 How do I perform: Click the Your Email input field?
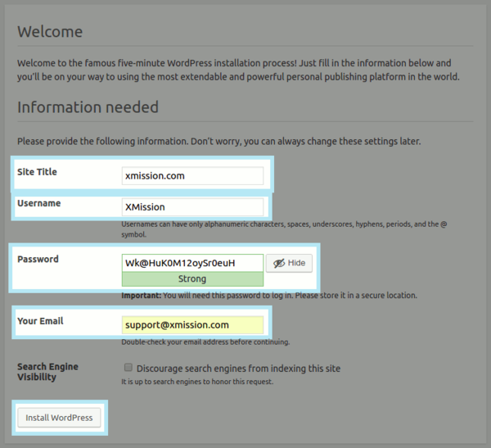coord(192,325)
